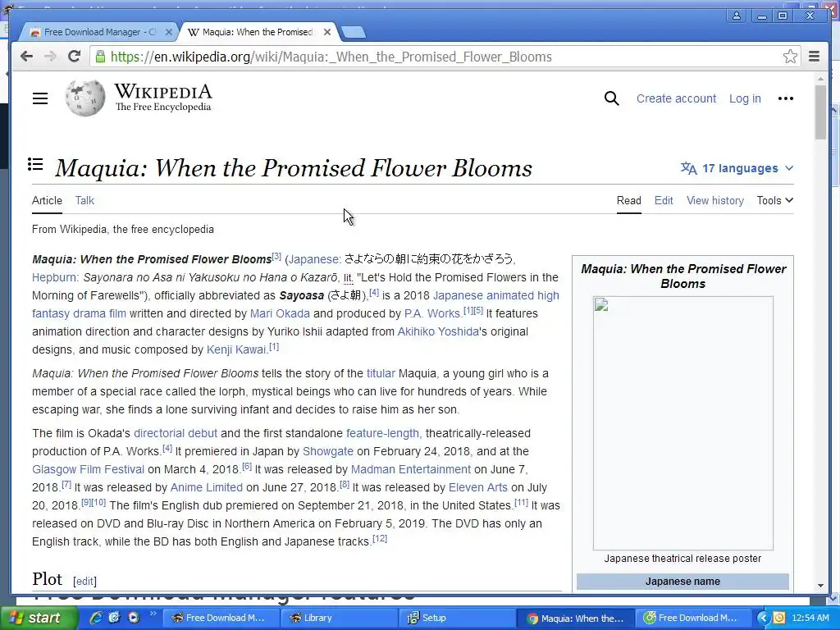Click browser back arrow
840x630 pixels.
(x=26, y=57)
